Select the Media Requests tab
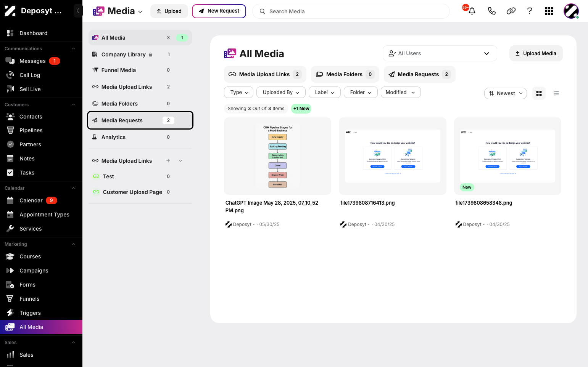 (419, 74)
